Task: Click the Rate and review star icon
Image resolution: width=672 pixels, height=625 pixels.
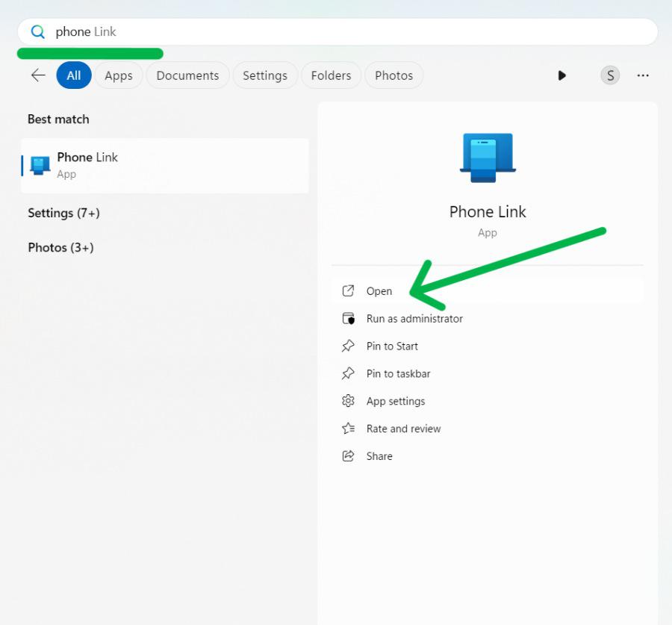Action: 348,429
